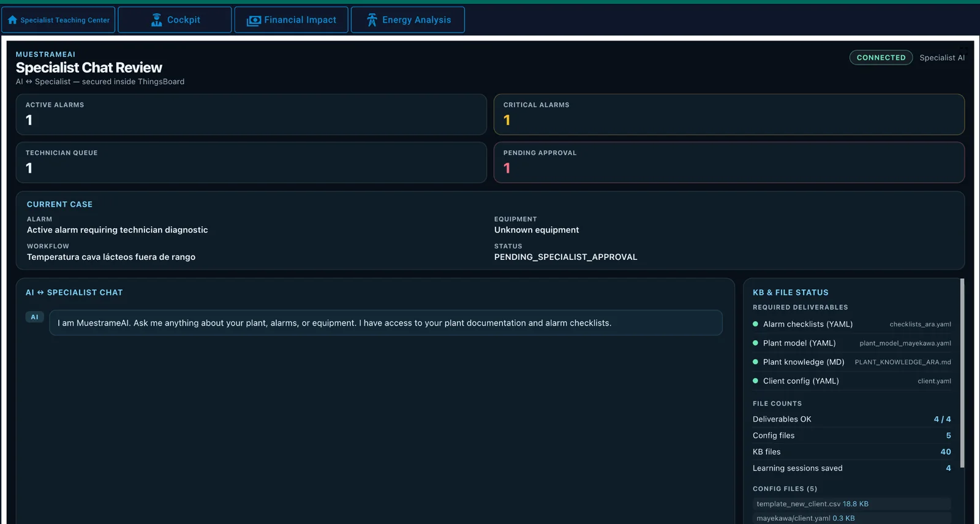Click the green dot beside Plant model
Image resolution: width=980 pixels, height=524 pixels.
tap(755, 343)
